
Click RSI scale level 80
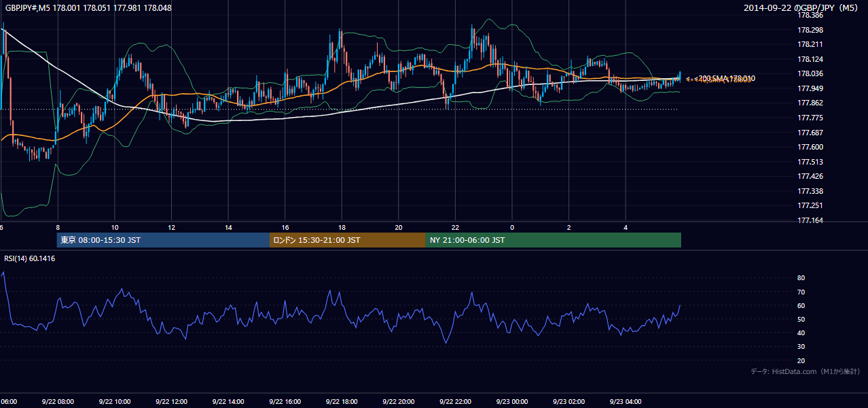coord(801,278)
